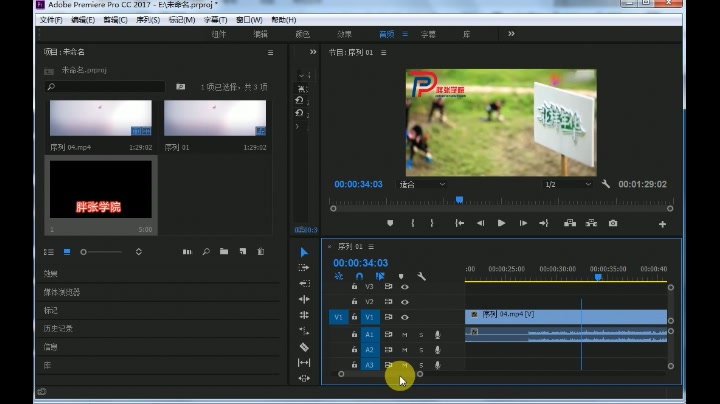Click the new bin folder icon

224,252
